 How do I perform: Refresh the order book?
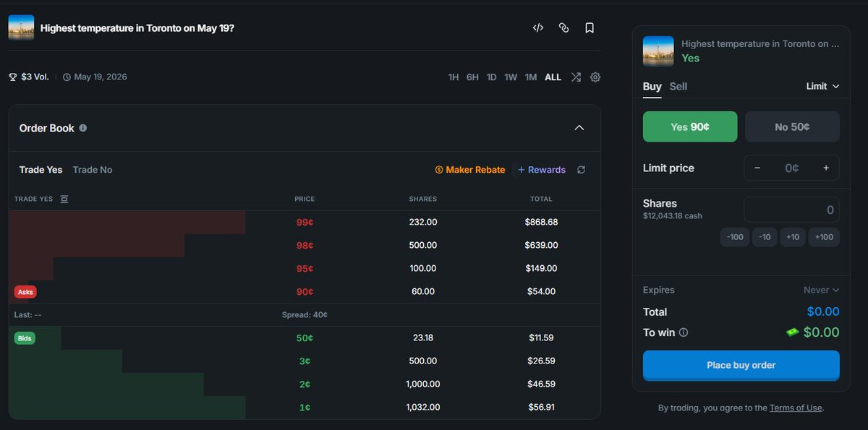(x=581, y=170)
